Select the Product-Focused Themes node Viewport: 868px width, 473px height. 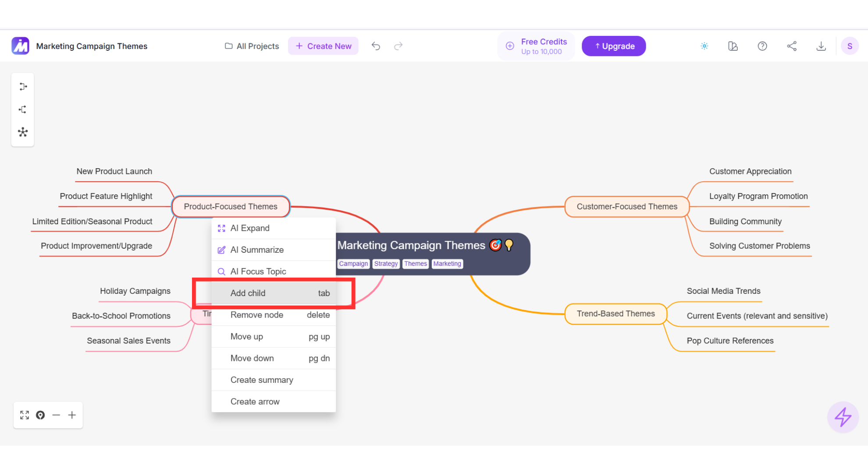point(231,206)
